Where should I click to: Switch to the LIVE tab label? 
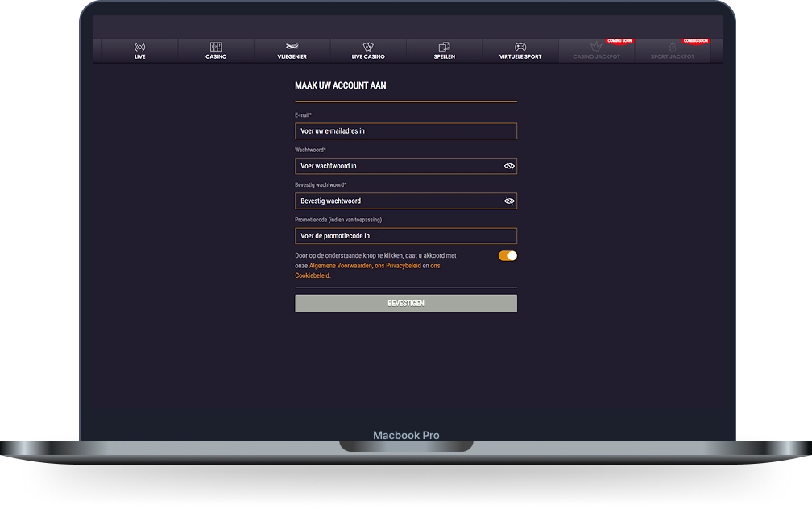(140, 56)
